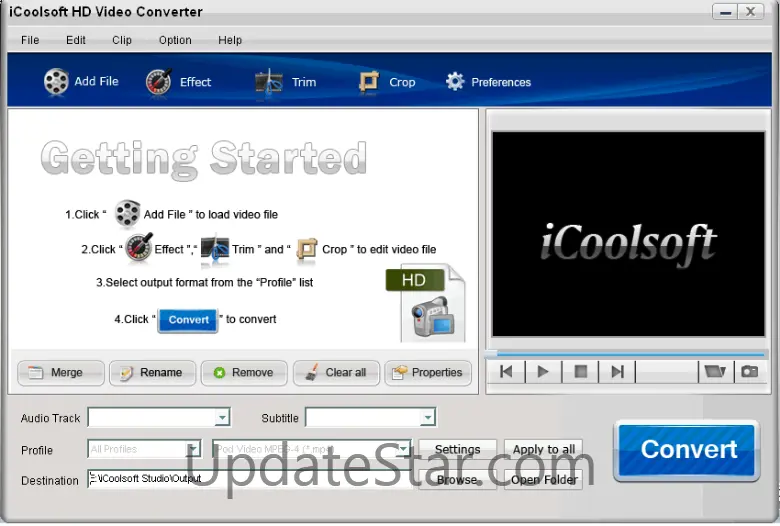
Task: Click the film reel icon in Getting Started step 1
Action: (127, 213)
